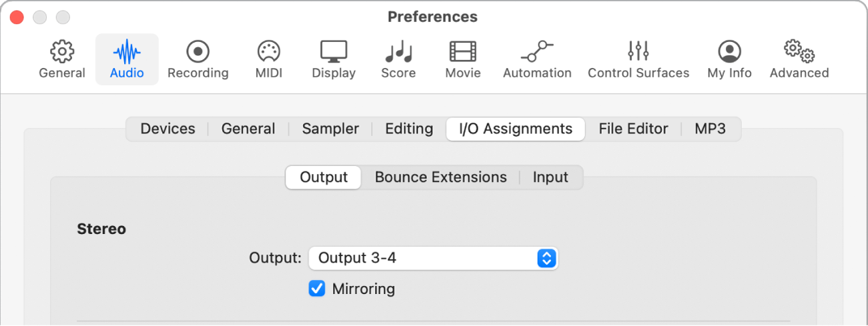Click the Automation curve icon
This screenshot has height=326, width=868.
[537, 52]
